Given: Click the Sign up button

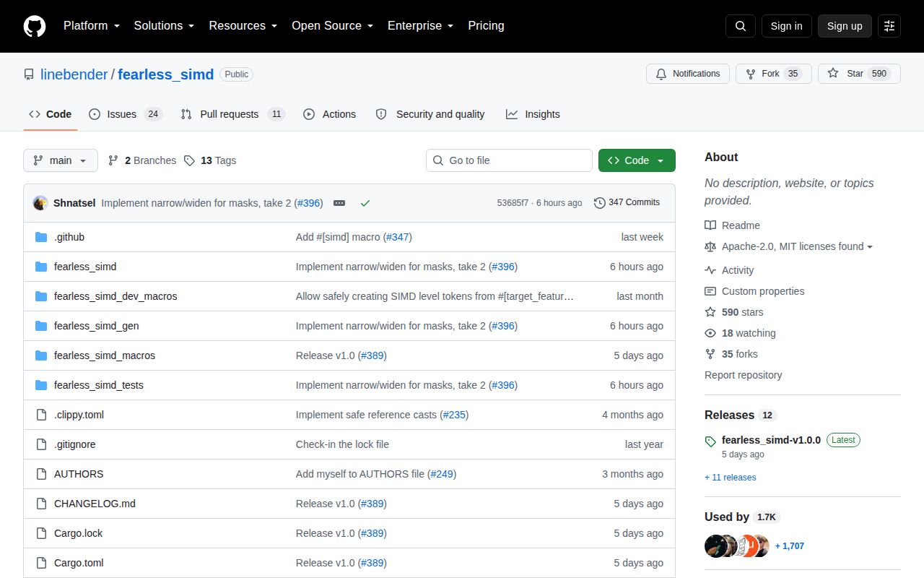Looking at the screenshot, I should (845, 26).
